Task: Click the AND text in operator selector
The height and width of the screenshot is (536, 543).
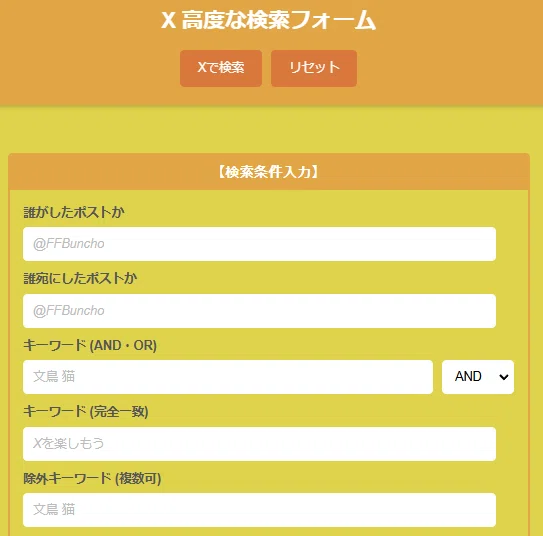Action: coord(468,376)
